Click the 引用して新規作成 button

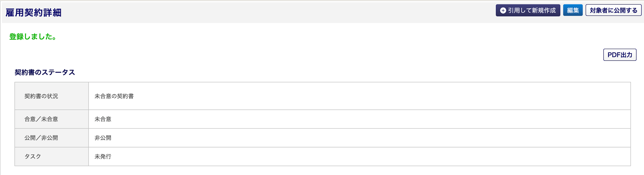click(528, 10)
